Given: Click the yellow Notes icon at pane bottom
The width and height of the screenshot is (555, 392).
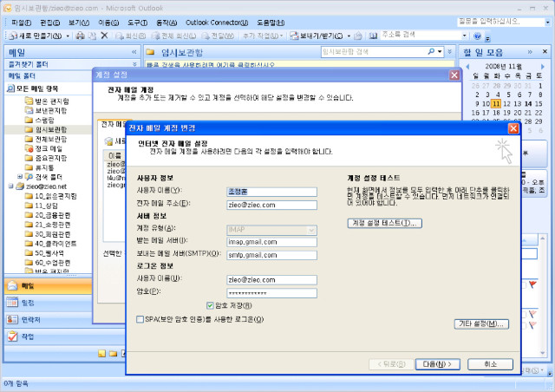Looking at the screenshot, I should 102,353.
